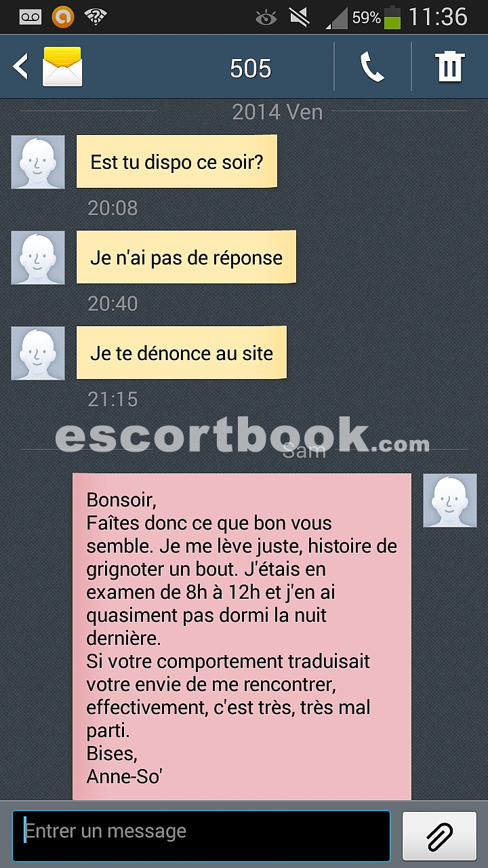Call contact 505 with phone icon
The width and height of the screenshot is (488, 868).
click(x=372, y=67)
